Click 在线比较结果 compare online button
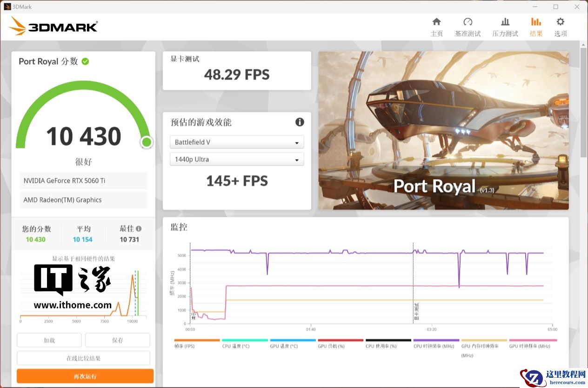 (83, 358)
